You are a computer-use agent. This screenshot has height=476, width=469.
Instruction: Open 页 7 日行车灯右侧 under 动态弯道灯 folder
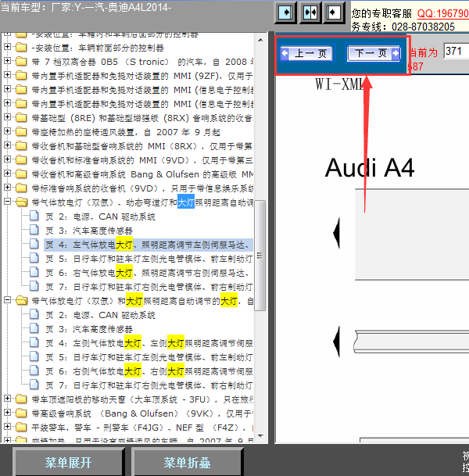click(x=149, y=287)
